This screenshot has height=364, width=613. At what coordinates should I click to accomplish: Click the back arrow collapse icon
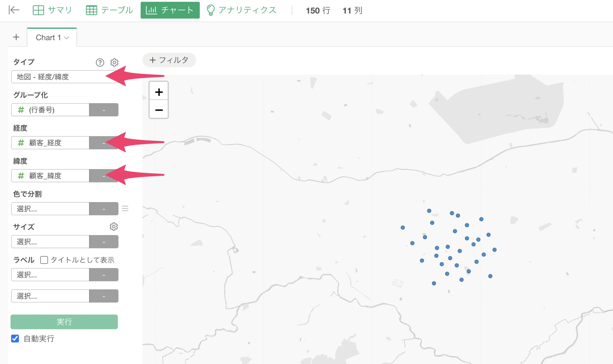point(14,10)
